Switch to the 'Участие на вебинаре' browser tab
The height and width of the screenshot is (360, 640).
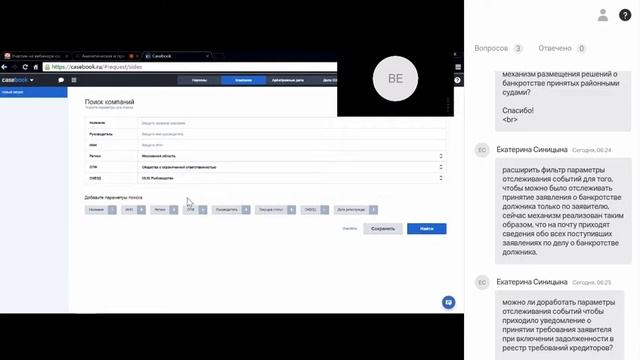(x=36, y=56)
